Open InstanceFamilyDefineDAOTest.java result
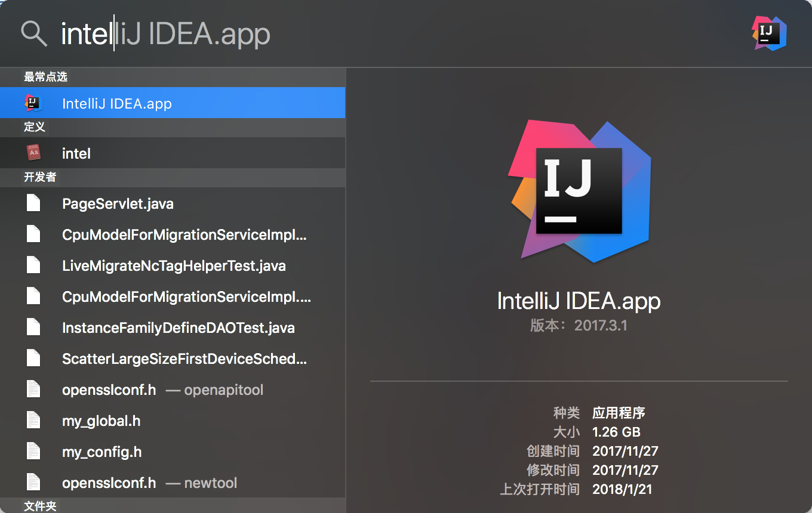Viewport: 812px width, 513px height. pyautogui.click(x=173, y=327)
